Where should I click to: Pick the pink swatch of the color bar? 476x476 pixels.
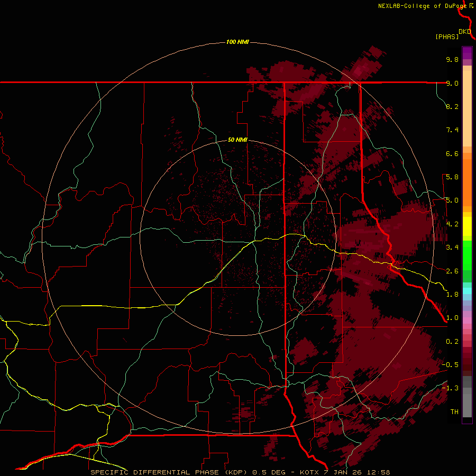(467, 321)
